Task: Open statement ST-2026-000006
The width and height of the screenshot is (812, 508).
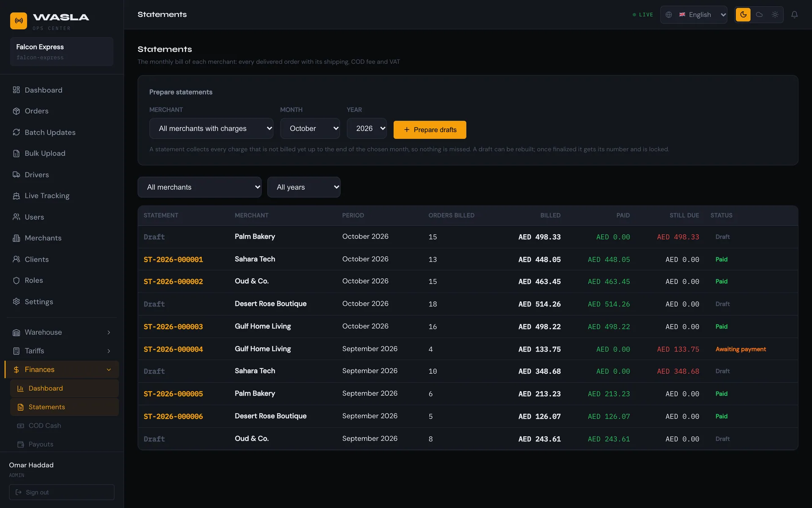Action: click(173, 417)
